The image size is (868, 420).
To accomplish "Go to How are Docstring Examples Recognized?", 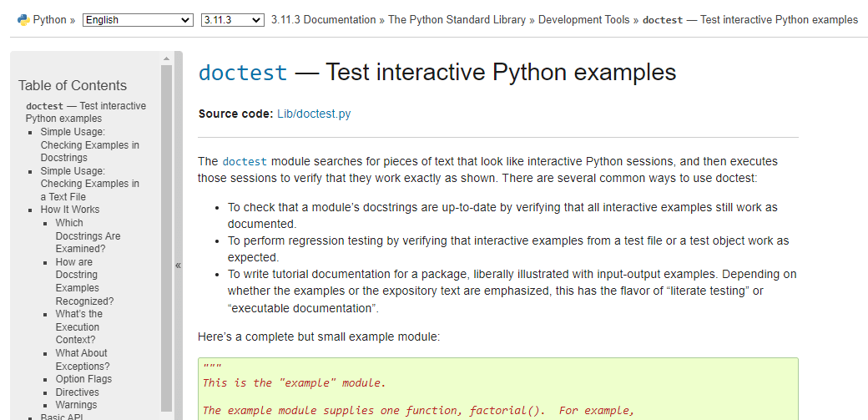I will (x=84, y=281).
